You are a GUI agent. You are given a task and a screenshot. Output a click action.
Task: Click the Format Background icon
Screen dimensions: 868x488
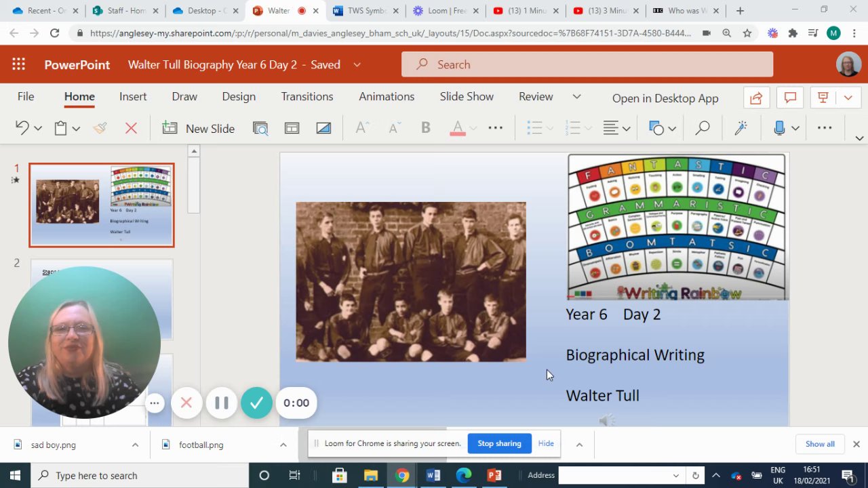(323, 128)
